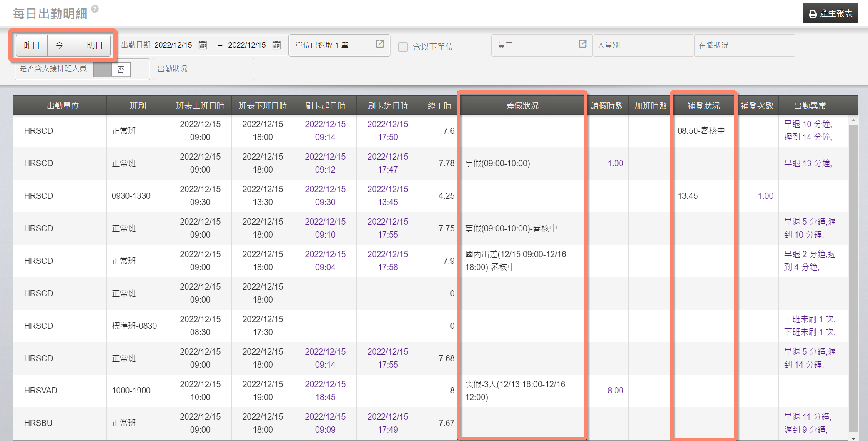Click the scrollbar down arrow
Image resolution: width=868 pixels, height=441 pixels.
point(853,438)
